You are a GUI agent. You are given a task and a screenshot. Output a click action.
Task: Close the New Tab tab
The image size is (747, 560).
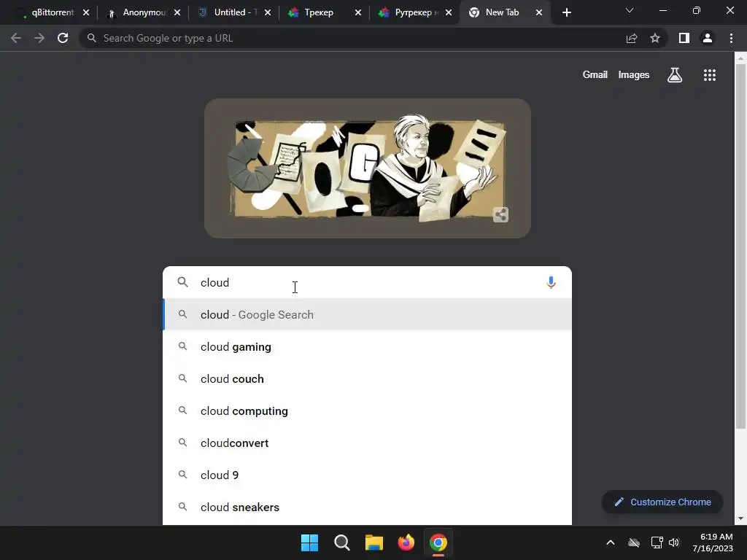click(x=539, y=12)
